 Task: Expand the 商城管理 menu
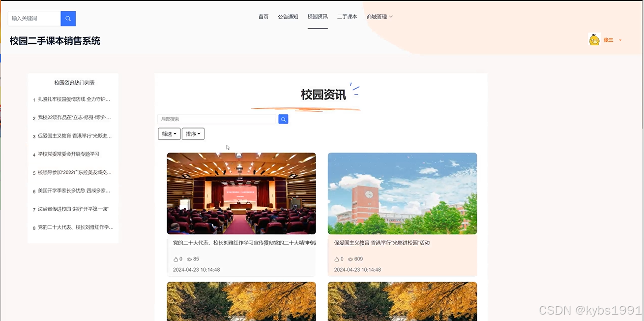click(380, 17)
